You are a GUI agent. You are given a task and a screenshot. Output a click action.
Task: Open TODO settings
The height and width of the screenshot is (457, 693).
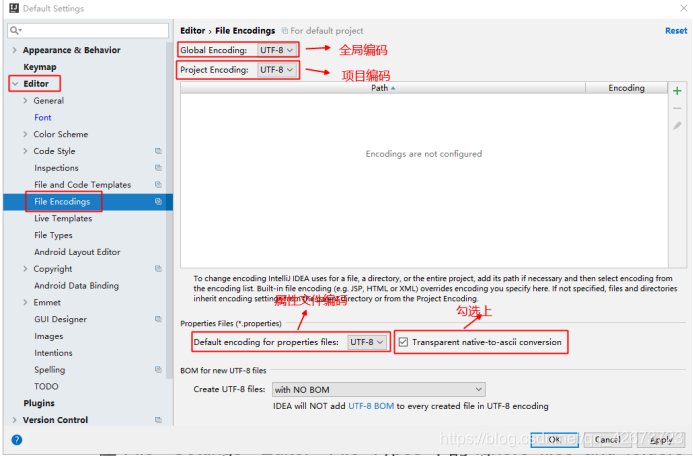(46, 386)
